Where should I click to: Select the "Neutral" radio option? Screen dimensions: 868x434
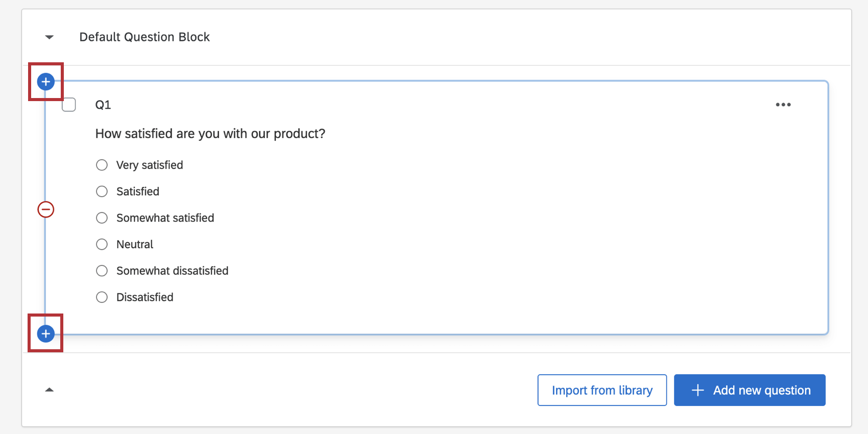coord(102,245)
